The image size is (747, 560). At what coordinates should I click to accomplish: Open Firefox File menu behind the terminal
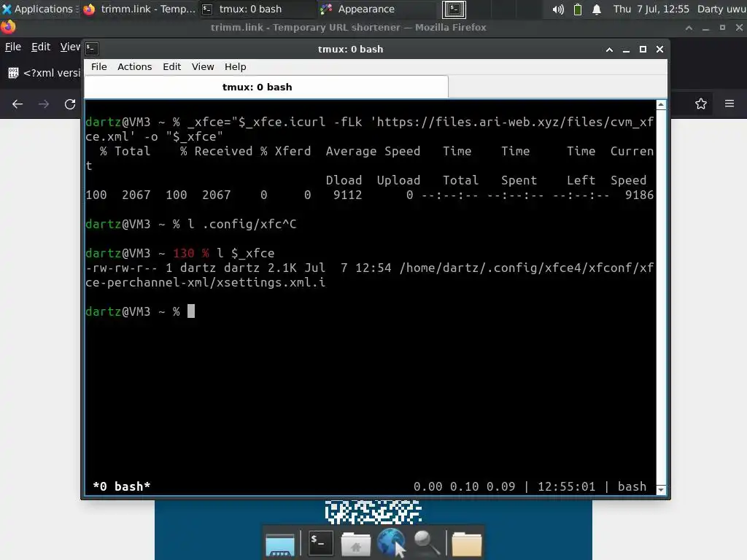point(13,47)
